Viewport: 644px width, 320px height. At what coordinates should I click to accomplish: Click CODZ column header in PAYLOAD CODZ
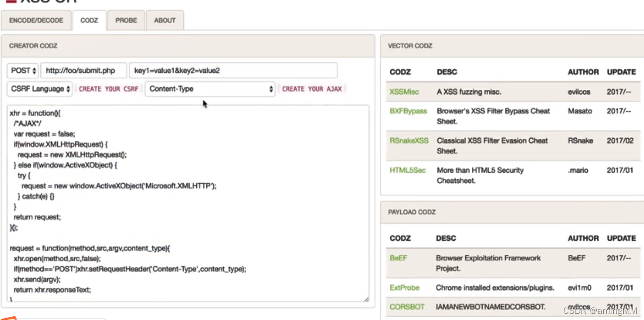point(400,238)
